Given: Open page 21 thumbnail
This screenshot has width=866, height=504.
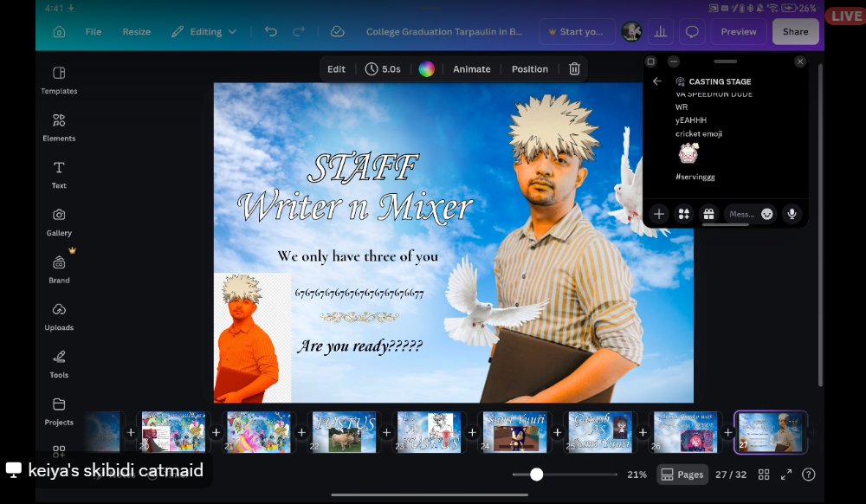Looking at the screenshot, I should [258, 432].
